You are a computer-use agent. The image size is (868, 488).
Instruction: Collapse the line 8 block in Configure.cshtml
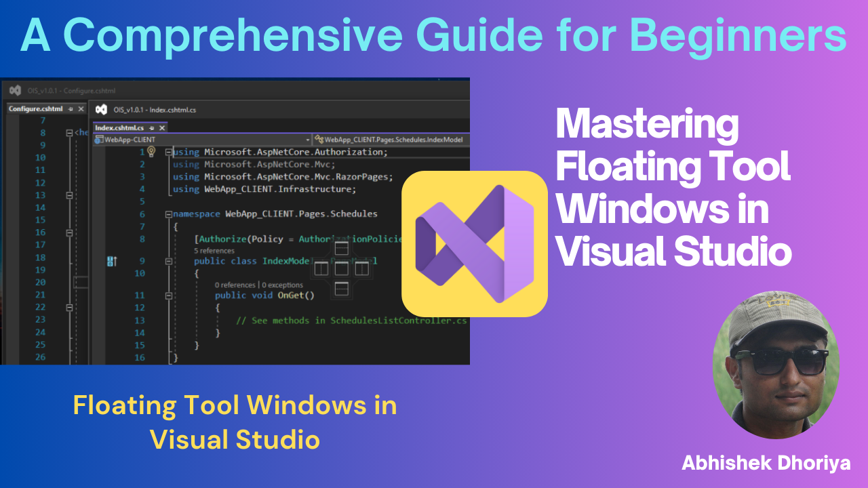[x=69, y=133]
